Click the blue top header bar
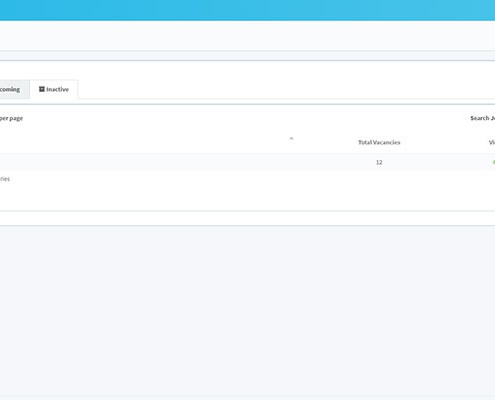Image resolution: width=495 pixels, height=400 pixels. coord(247,10)
